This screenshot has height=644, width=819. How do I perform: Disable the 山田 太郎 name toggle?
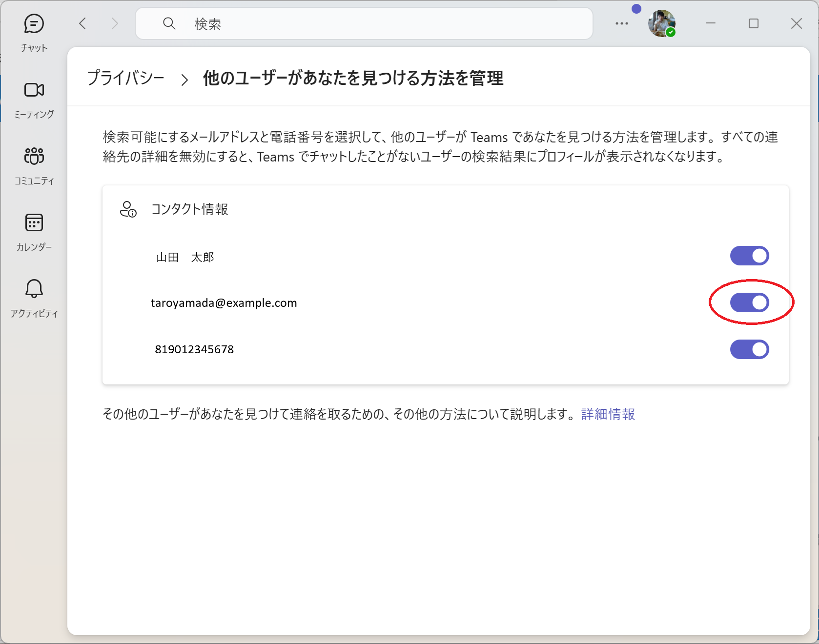749,256
